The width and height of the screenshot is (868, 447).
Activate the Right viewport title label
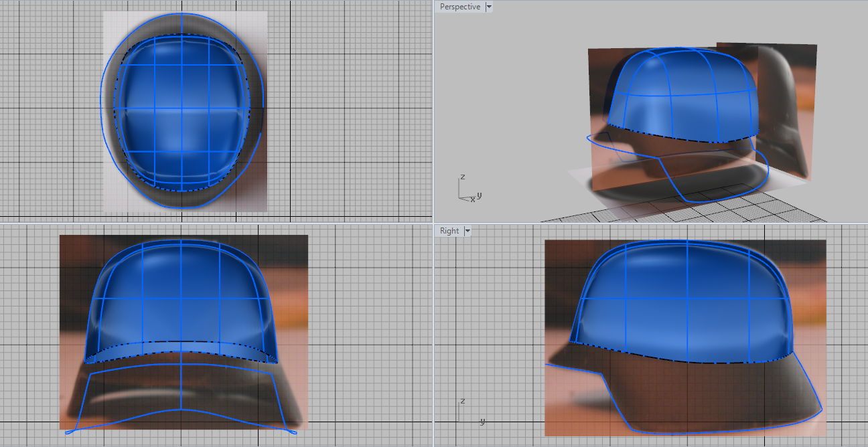coord(449,231)
